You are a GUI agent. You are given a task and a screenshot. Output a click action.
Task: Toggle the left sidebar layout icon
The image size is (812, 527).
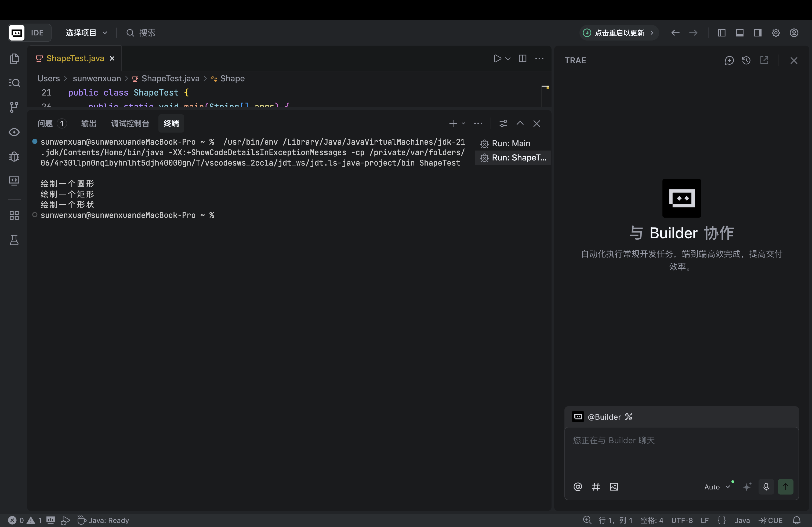click(x=721, y=33)
